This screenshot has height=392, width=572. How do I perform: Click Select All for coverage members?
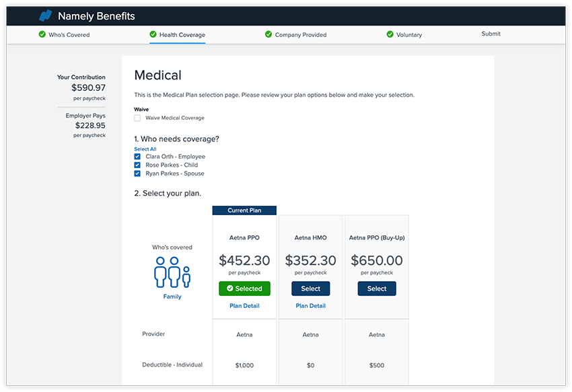[146, 148]
